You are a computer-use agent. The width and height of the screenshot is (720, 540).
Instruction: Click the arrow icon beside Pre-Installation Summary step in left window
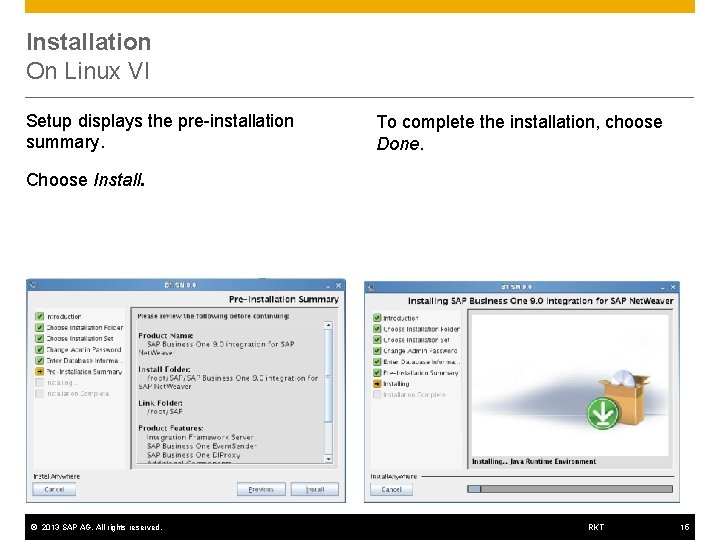(39, 371)
